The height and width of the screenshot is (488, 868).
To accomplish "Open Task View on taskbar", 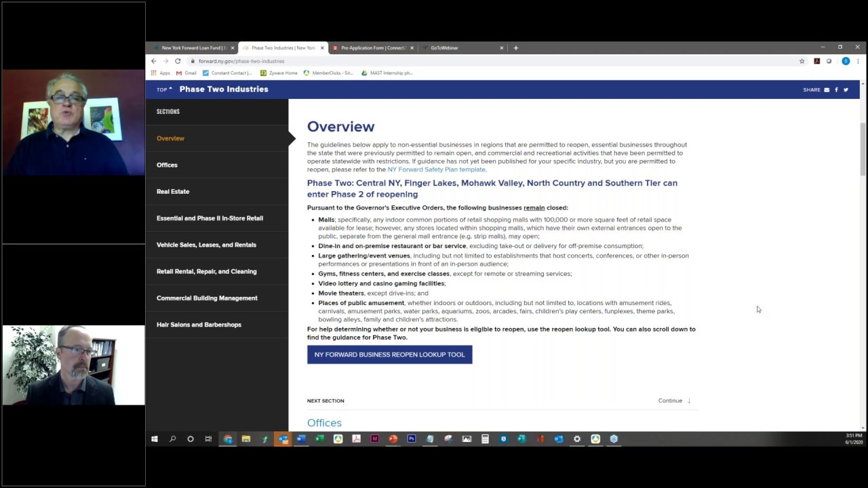I will [208, 439].
